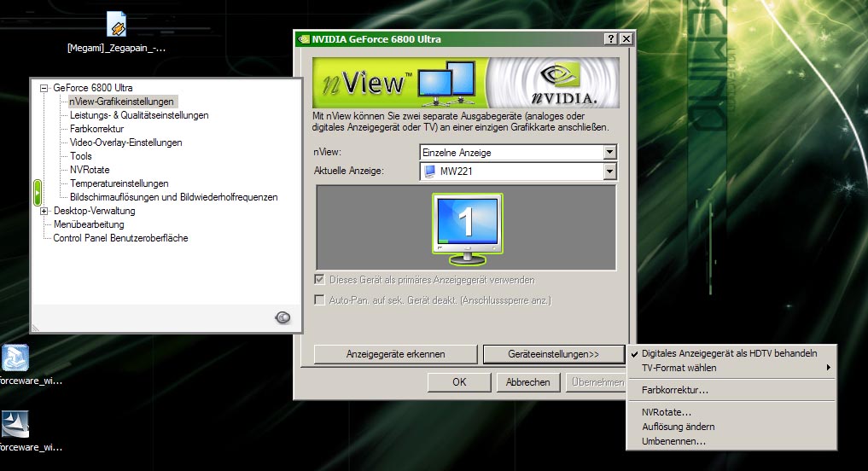Open the upper forceware_wi... desktop icon
Screen dimensions: 868x471
coord(15,358)
